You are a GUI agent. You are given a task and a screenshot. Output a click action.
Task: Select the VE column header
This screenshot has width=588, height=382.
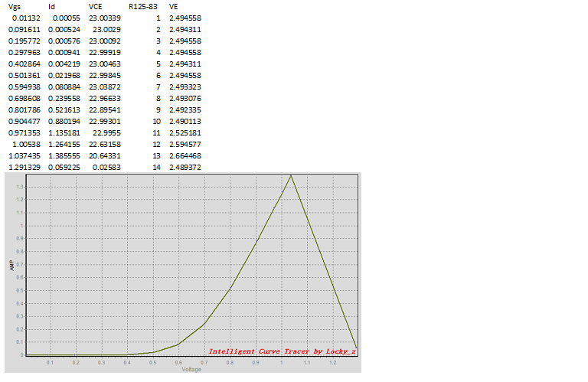click(173, 7)
